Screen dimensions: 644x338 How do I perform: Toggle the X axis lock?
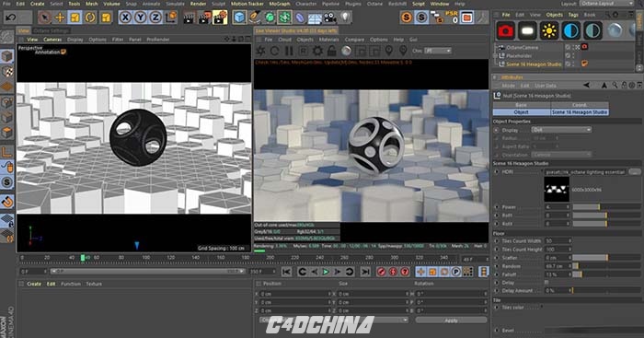pos(125,17)
